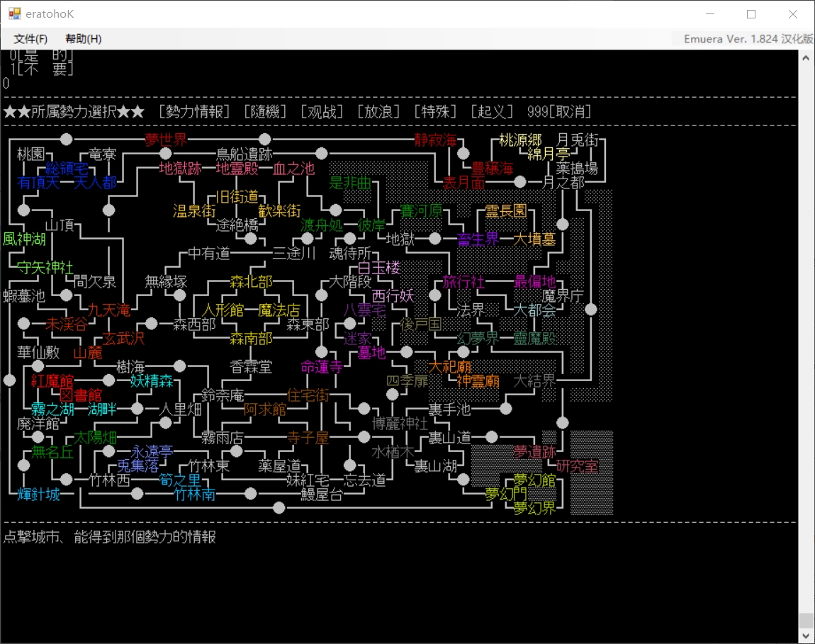
Task: Open the 帮助(H) menu
Action: [x=83, y=39]
